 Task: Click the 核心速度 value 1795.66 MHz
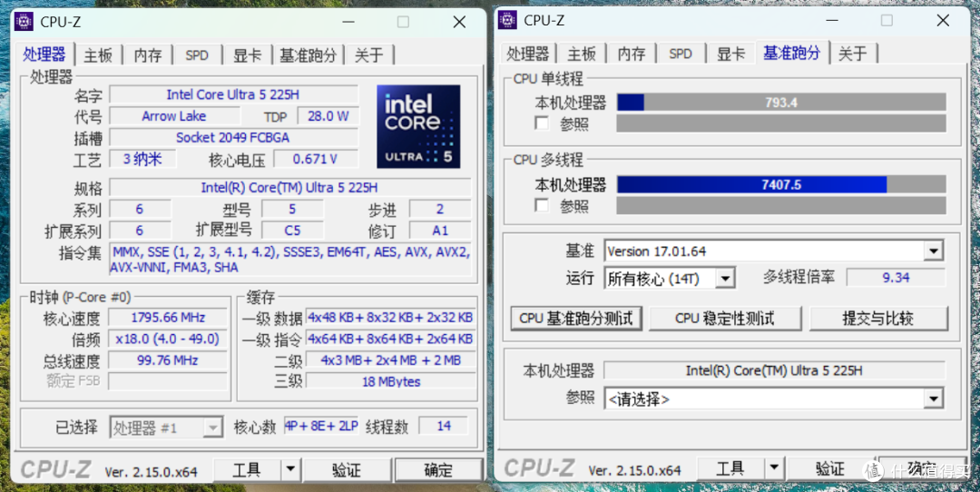(x=168, y=317)
